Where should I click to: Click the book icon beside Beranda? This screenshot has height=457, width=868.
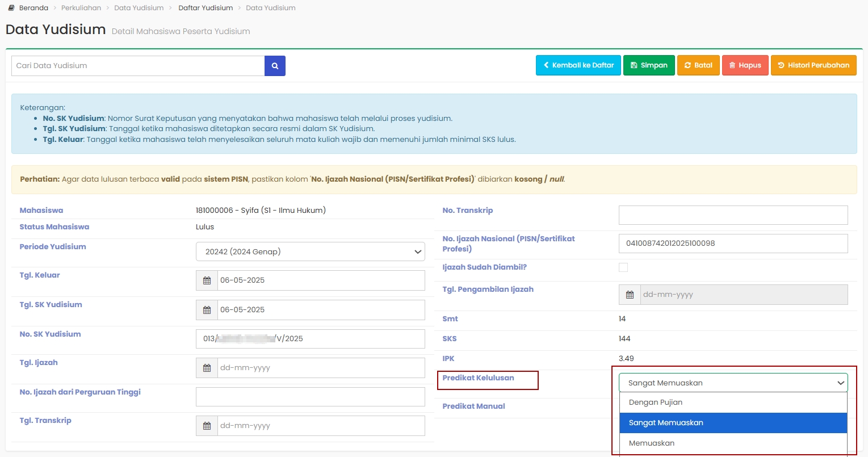click(x=11, y=8)
